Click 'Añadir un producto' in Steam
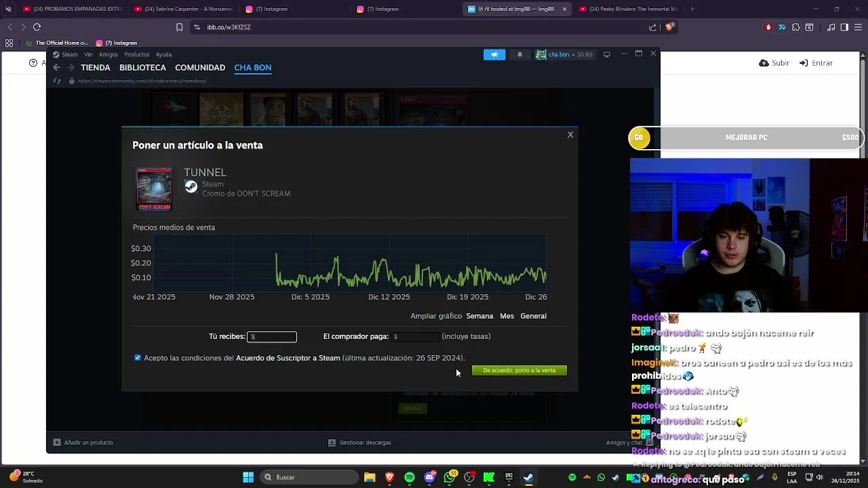 pos(83,443)
